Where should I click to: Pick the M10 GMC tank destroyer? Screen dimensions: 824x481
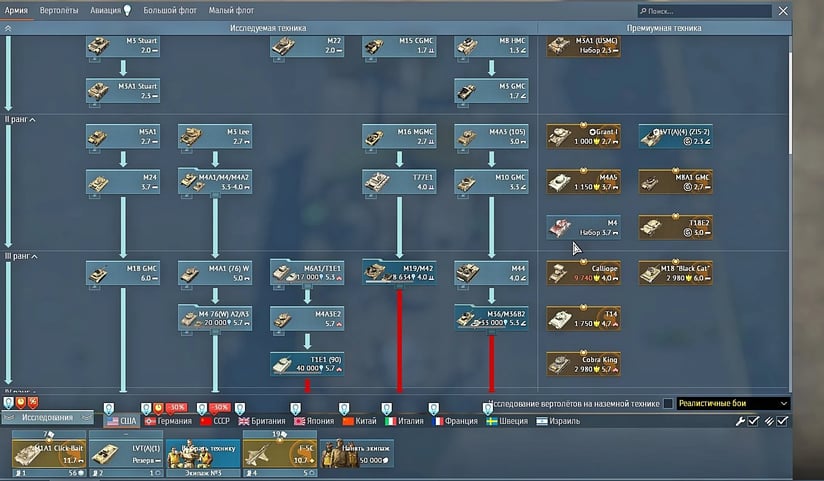click(x=491, y=181)
